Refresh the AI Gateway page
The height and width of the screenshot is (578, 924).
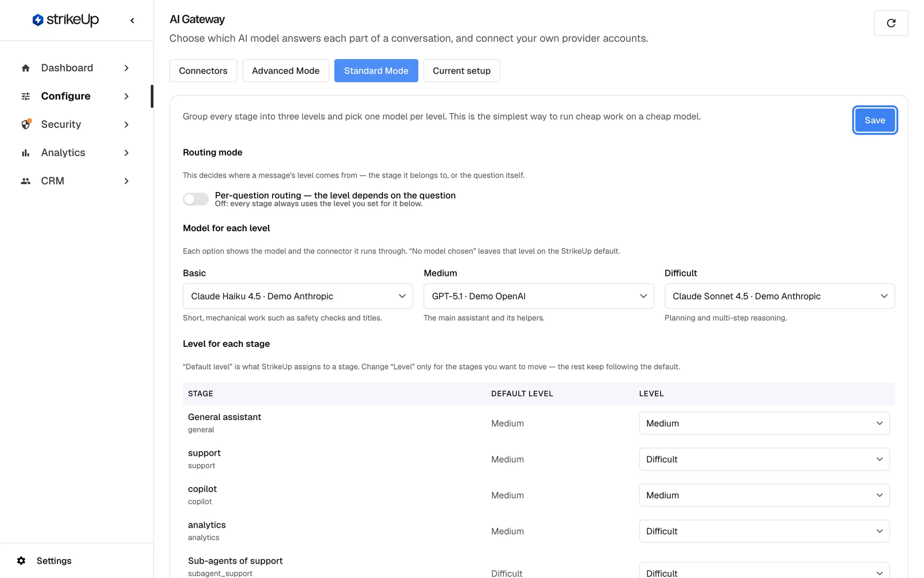(x=891, y=23)
